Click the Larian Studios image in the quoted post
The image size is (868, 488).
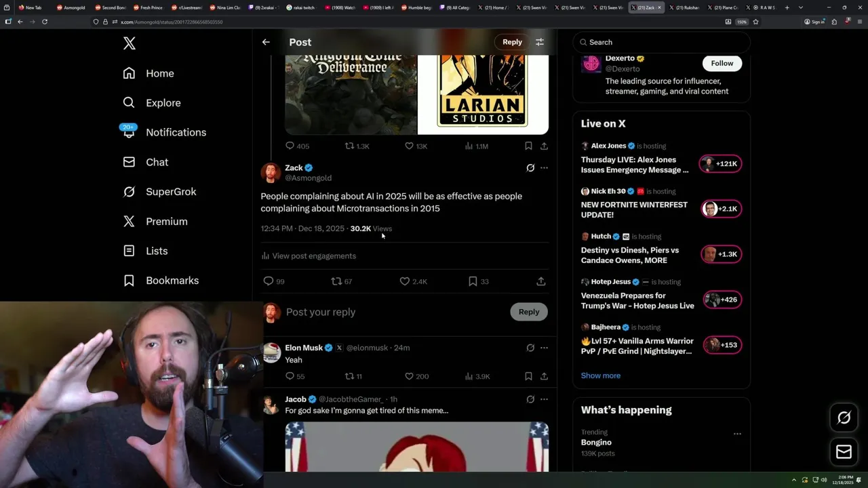click(483, 94)
